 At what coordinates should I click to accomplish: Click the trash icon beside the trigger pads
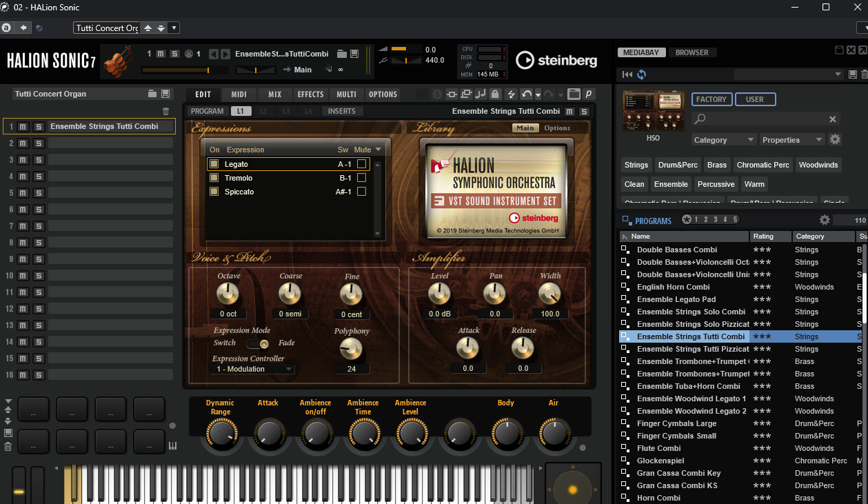8,446
